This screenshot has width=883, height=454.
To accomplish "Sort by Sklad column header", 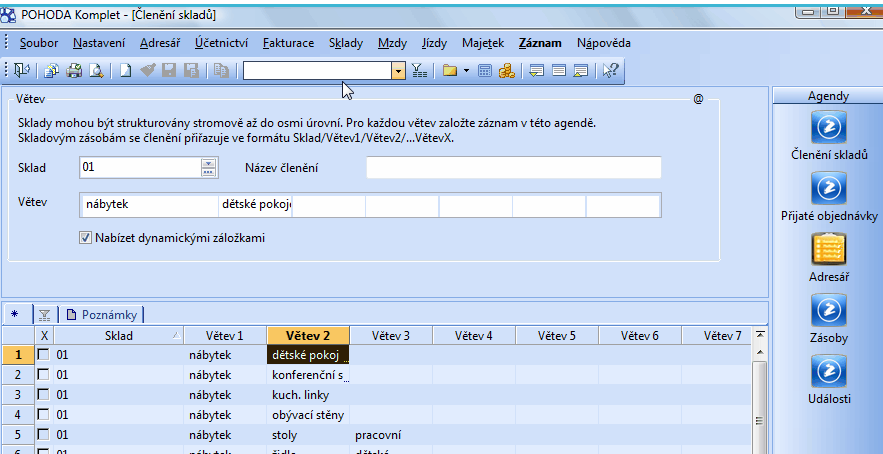I will click(x=119, y=336).
